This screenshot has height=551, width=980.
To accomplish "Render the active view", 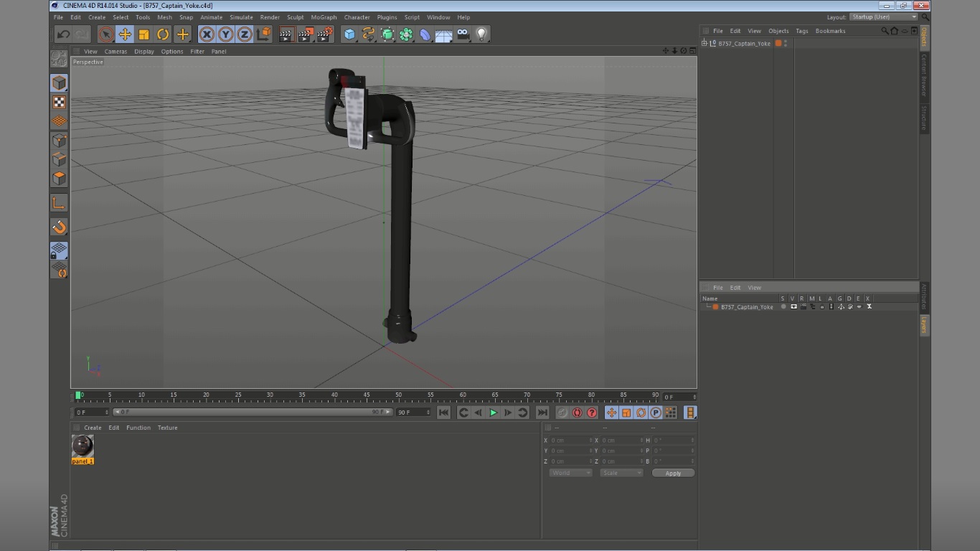I will click(286, 34).
